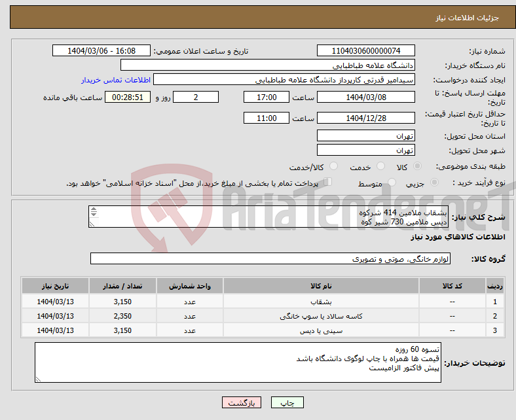Click the جزئیات اطلاعات نیاز header title

[468, 18]
